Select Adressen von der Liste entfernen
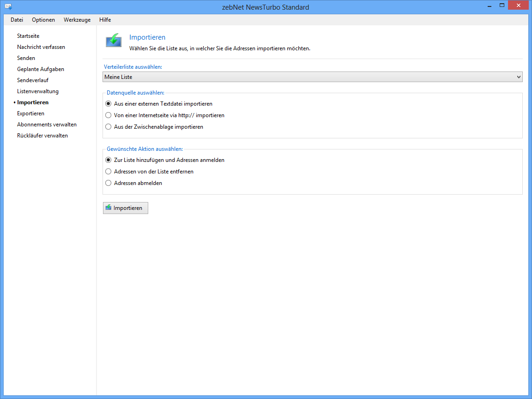Screen dimensions: 532x399 tap(150, 172)
